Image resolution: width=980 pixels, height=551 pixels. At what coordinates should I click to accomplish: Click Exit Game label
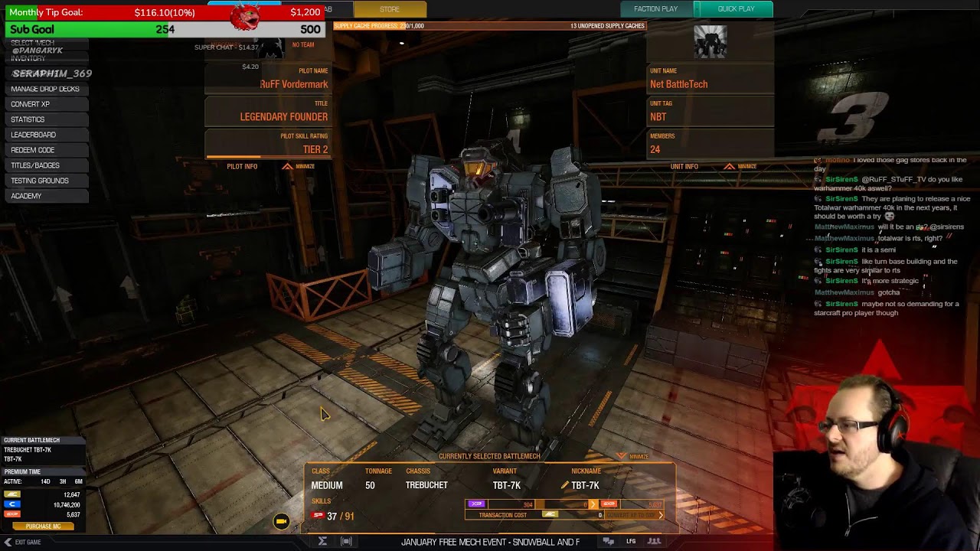pos(28,542)
